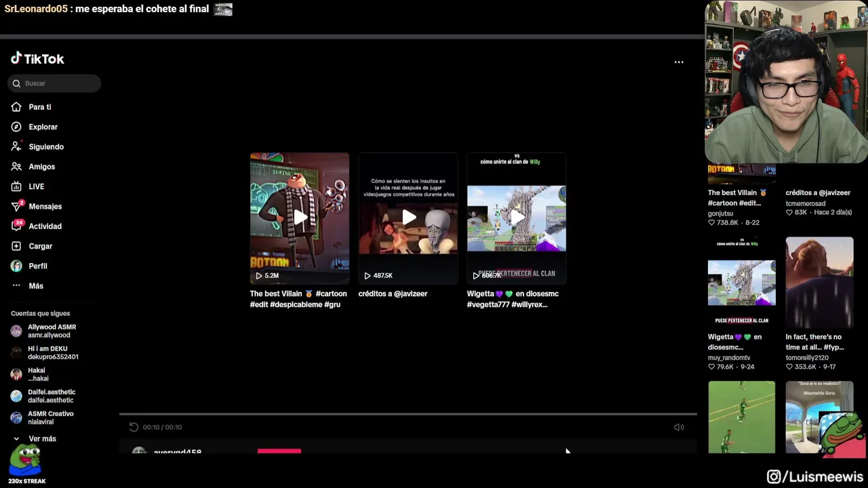Screen dimensions: 868x488
Task: Toggle the volume speaker icon
Action: pos(679,427)
